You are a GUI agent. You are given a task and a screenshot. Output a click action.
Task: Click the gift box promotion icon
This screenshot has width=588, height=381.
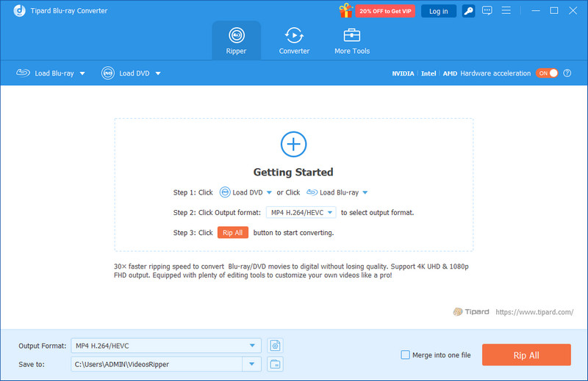(345, 11)
